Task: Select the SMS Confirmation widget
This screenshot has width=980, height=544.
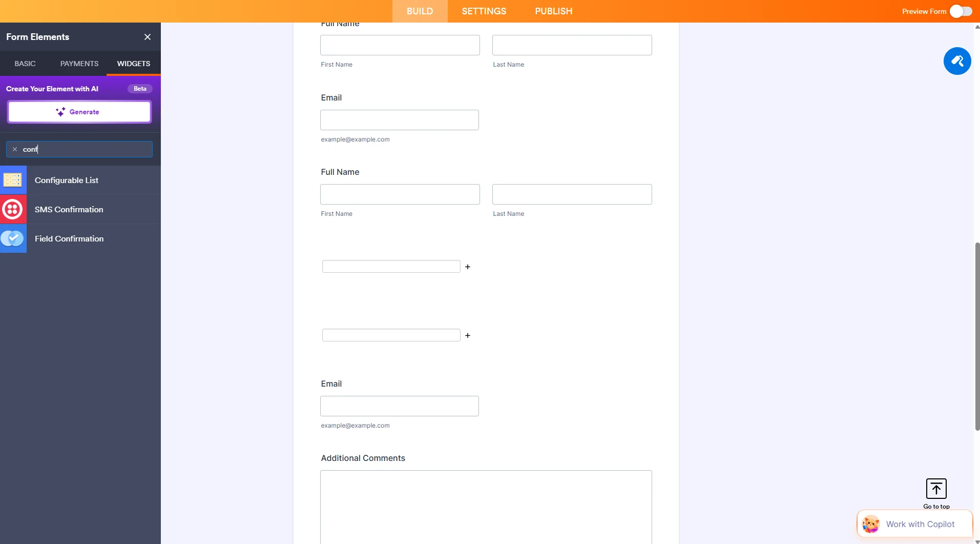Action: point(68,209)
